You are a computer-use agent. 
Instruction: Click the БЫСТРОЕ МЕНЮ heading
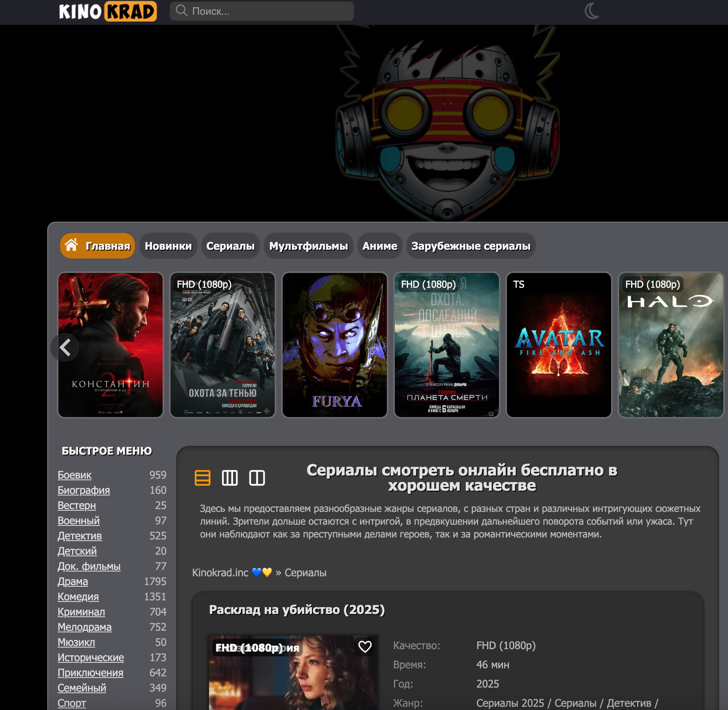point(107,451)
